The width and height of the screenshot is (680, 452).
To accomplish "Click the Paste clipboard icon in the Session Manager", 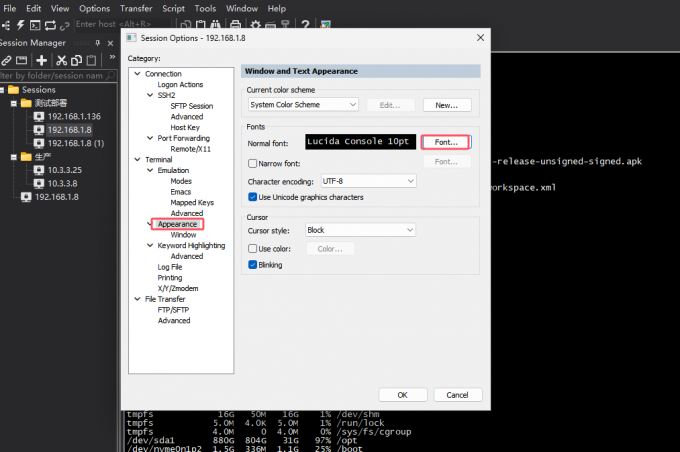I will coord(91,60).
